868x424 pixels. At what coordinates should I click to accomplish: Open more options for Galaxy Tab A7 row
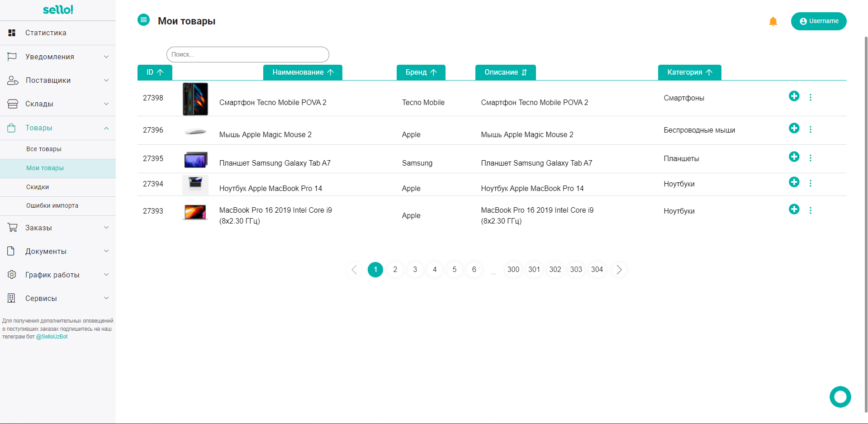click(810, 158)
